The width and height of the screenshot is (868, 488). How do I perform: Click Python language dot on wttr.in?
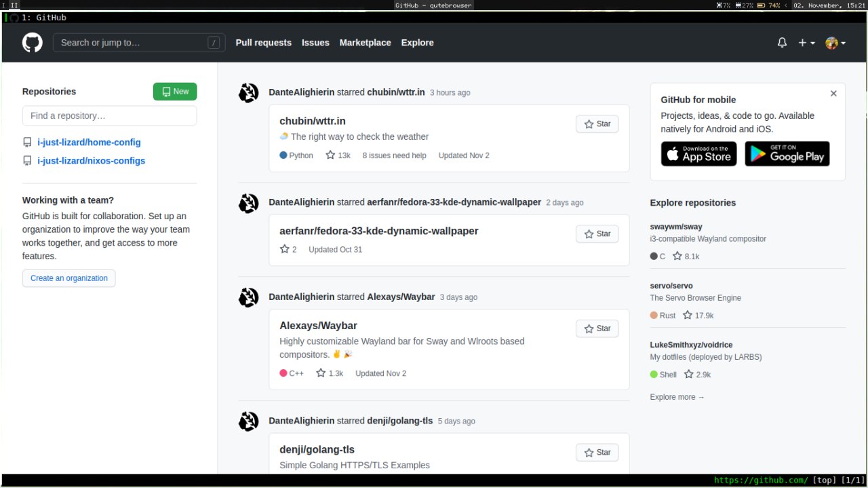(283, 155)
